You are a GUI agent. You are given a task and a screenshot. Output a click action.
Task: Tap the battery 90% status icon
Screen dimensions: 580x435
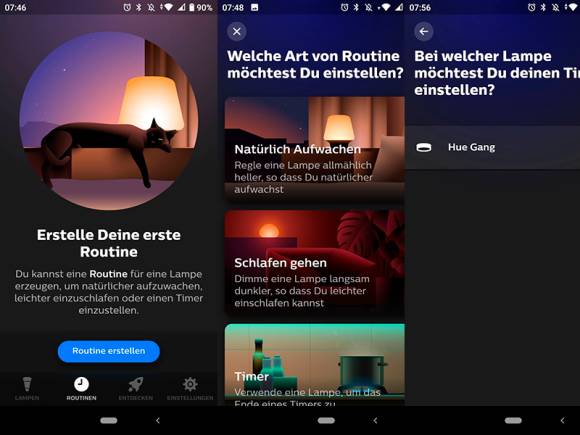tap(201, 7)
